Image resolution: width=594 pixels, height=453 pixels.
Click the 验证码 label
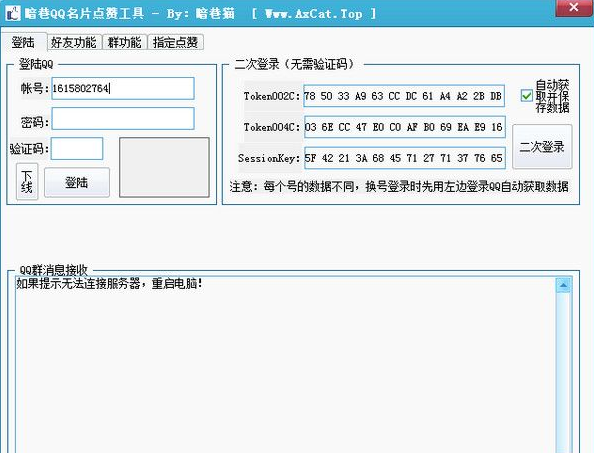click(x=30, y=149)
